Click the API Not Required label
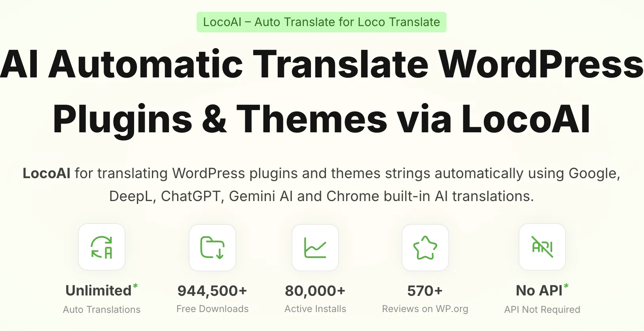This screenshot has width=644, height=331. pos(542,310)
